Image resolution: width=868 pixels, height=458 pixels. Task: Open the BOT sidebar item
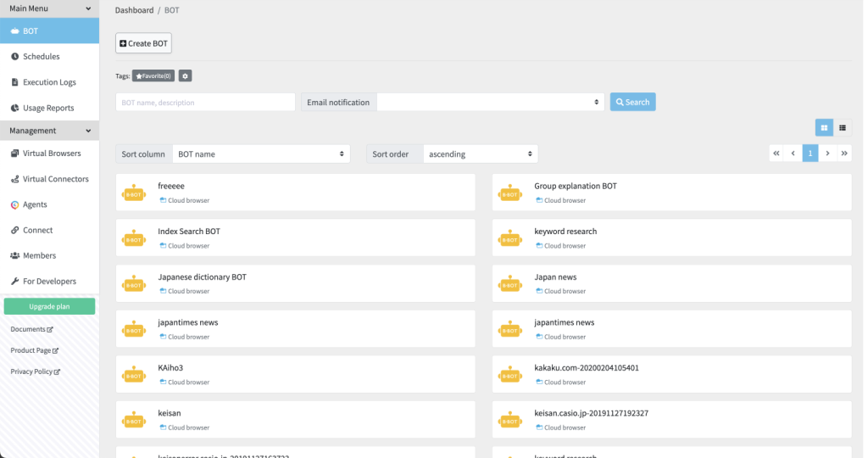(49, 31)
